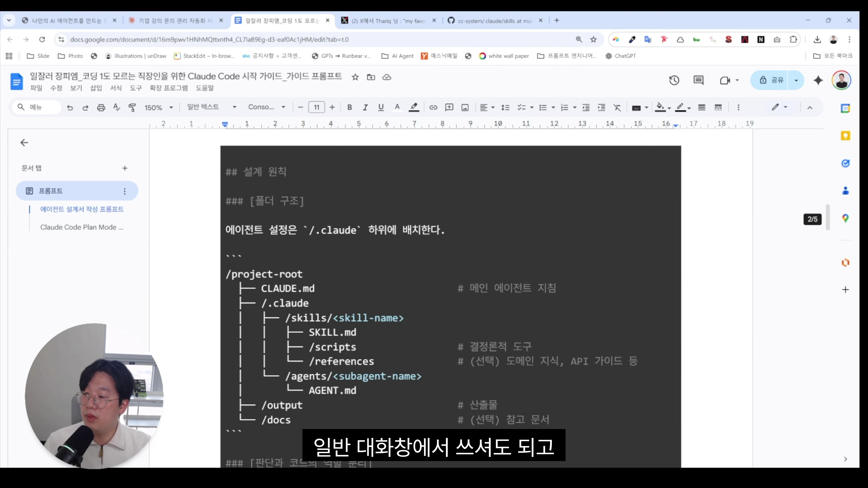Toggle underline formatting

381,108
